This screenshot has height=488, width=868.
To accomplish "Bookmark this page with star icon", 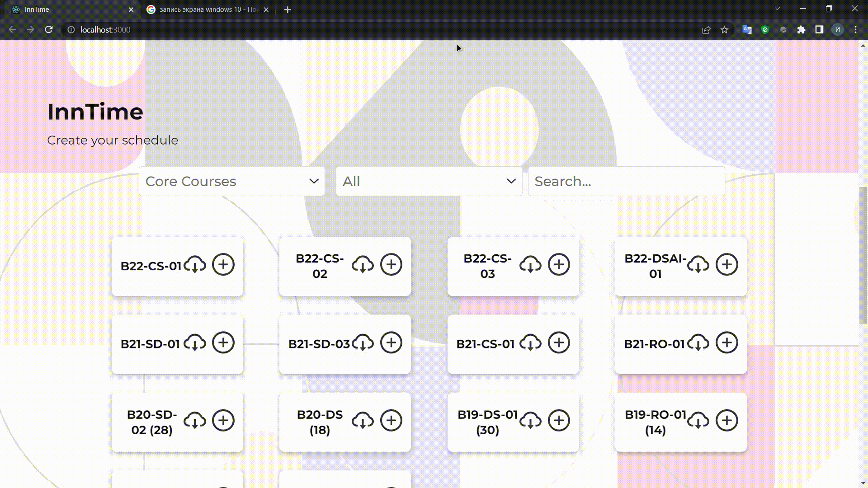I will [x=724, y=30].
